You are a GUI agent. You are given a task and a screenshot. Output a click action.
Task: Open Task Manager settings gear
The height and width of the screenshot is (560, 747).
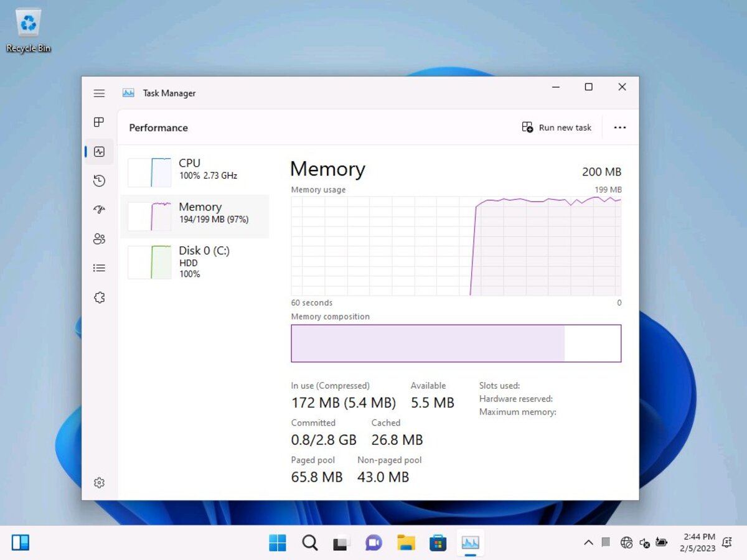coord(99,483)
